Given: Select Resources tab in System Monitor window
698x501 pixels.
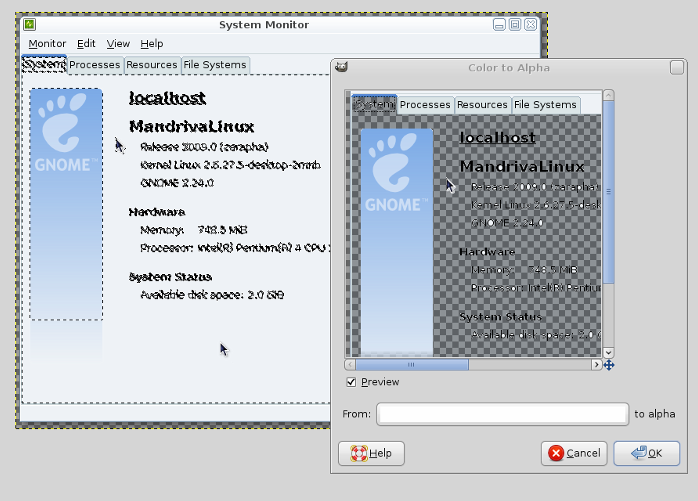Looking at the screenshot, I should click(x=152, y=65).
